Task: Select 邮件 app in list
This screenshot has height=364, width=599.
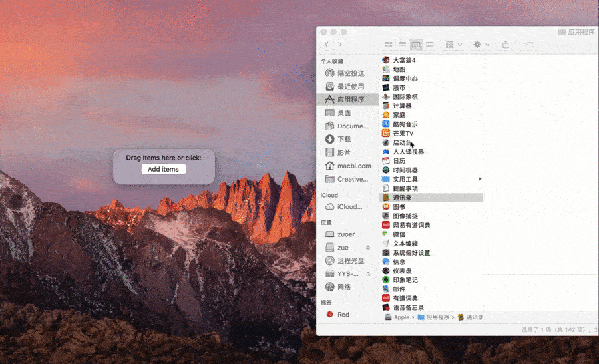Action: click(x=432, y=289)
